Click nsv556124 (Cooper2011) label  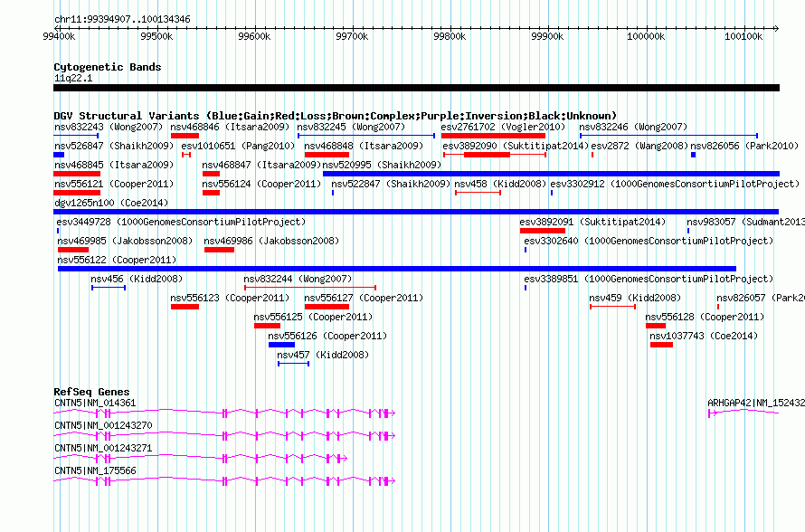coord(261,184)
